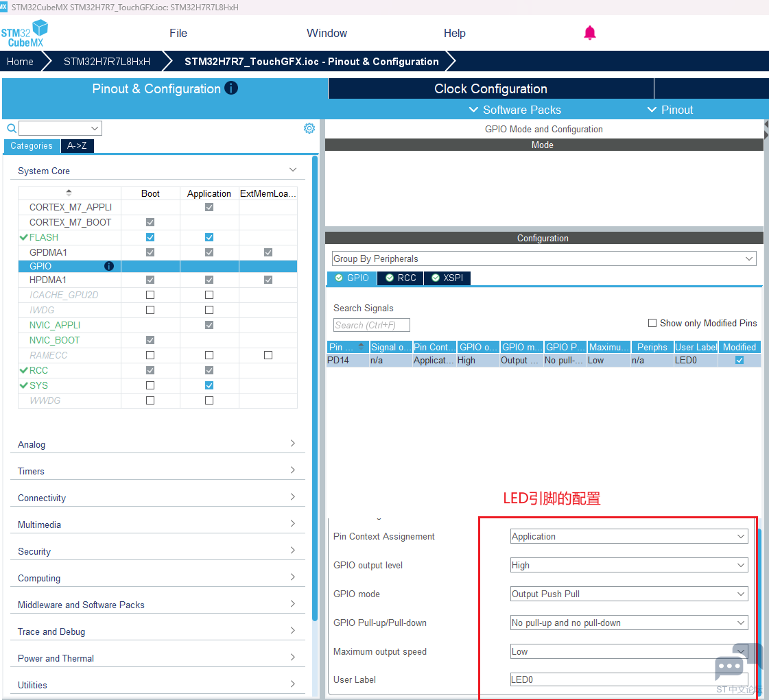Open the GPIO output level dropdown
Screen dimensions: 769x700
629,565
